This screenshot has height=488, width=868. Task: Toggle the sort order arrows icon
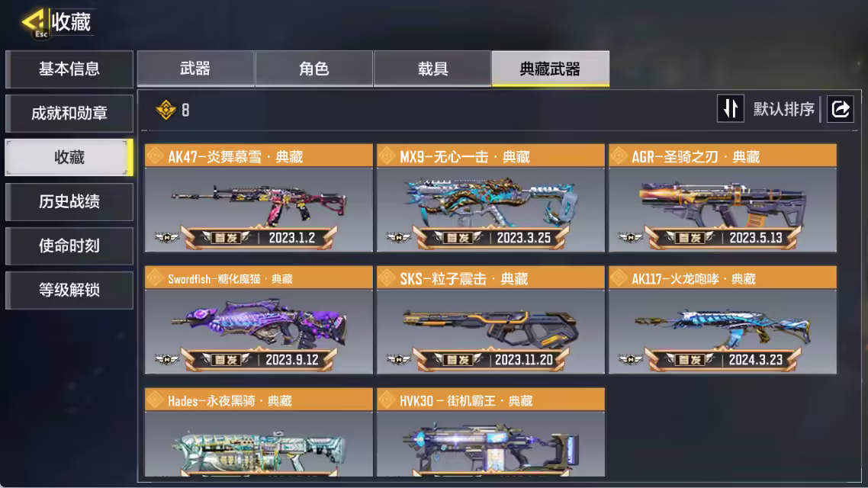(730, 108)
